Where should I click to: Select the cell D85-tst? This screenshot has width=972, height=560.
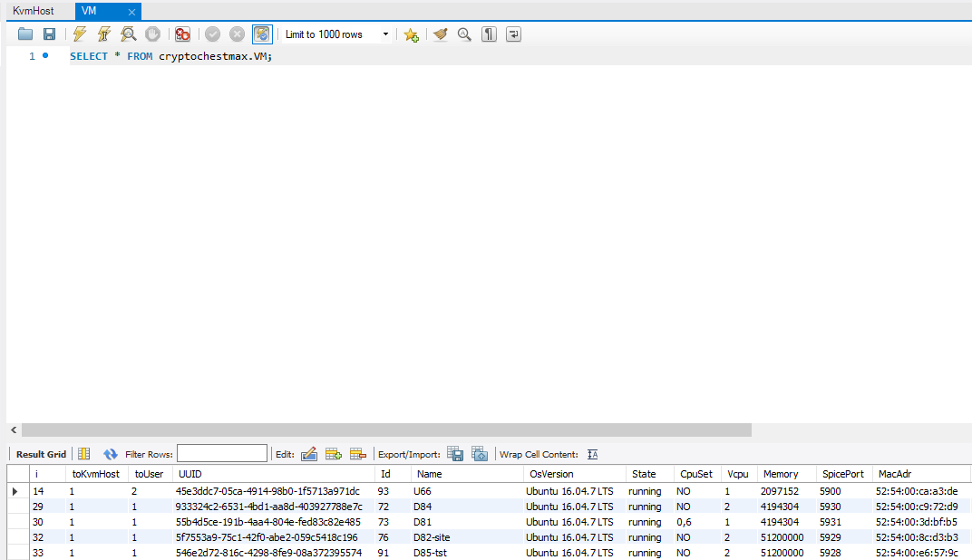point(467,553)
